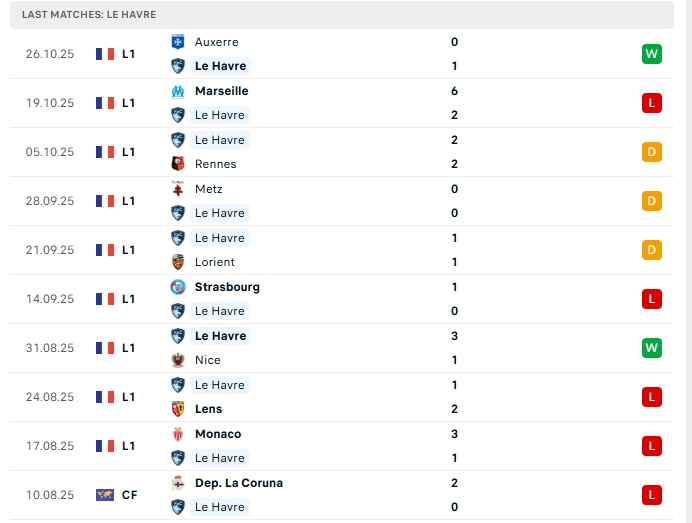The height and width of the screenshot is (523, 692).
Task: Click the red L badge for Marseille match
Action: [652, 103]
